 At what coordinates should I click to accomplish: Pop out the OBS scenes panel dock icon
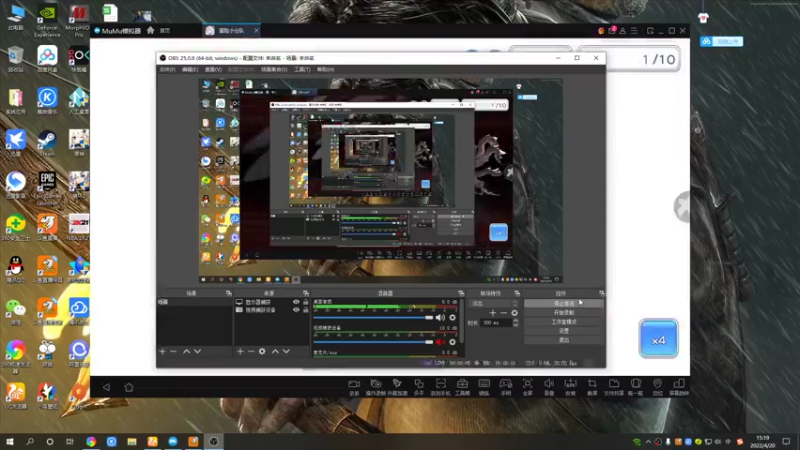228,293
